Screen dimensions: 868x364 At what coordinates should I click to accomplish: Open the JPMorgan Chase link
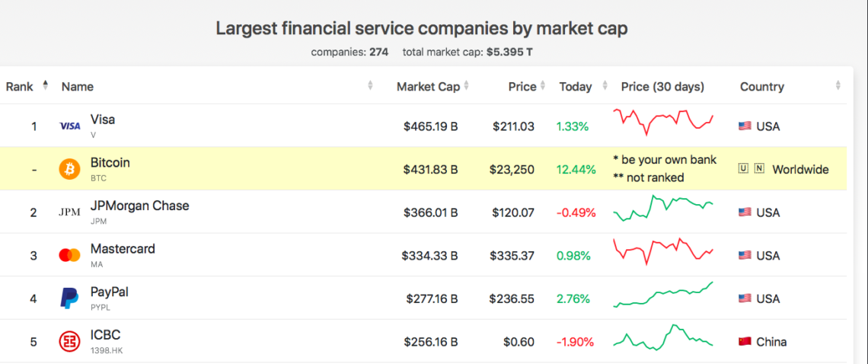point(139,206)
